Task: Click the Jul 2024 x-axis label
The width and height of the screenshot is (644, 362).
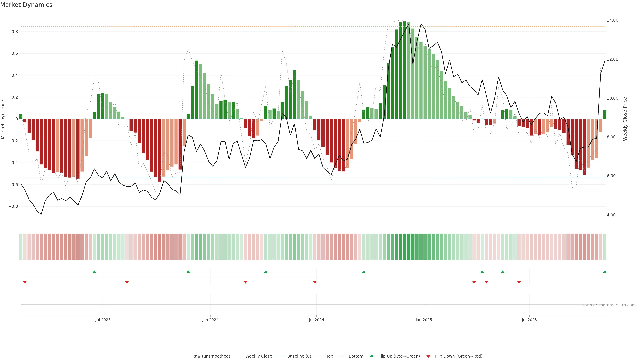Action: point(316,320)
